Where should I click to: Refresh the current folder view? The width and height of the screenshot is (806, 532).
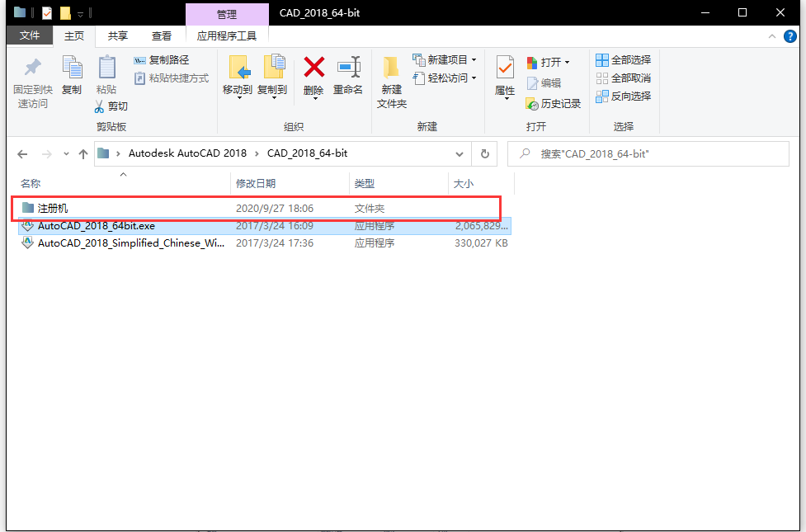(484, 154)
